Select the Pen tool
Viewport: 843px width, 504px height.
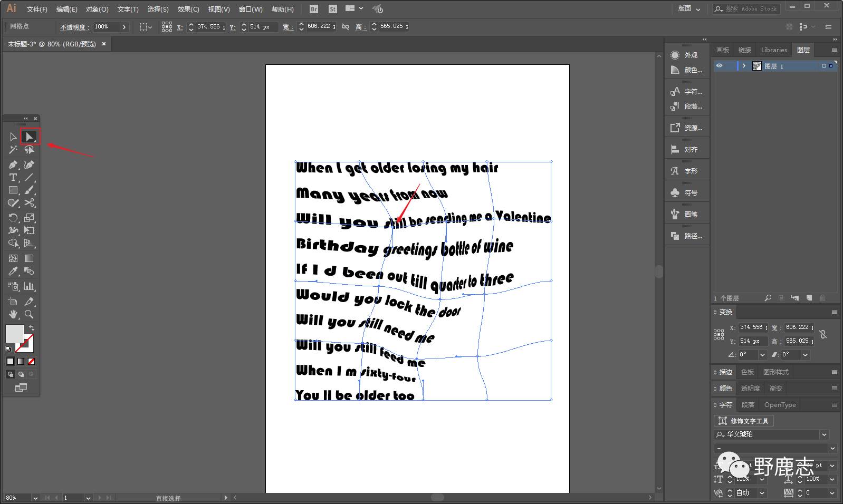[x=13, y=165]
